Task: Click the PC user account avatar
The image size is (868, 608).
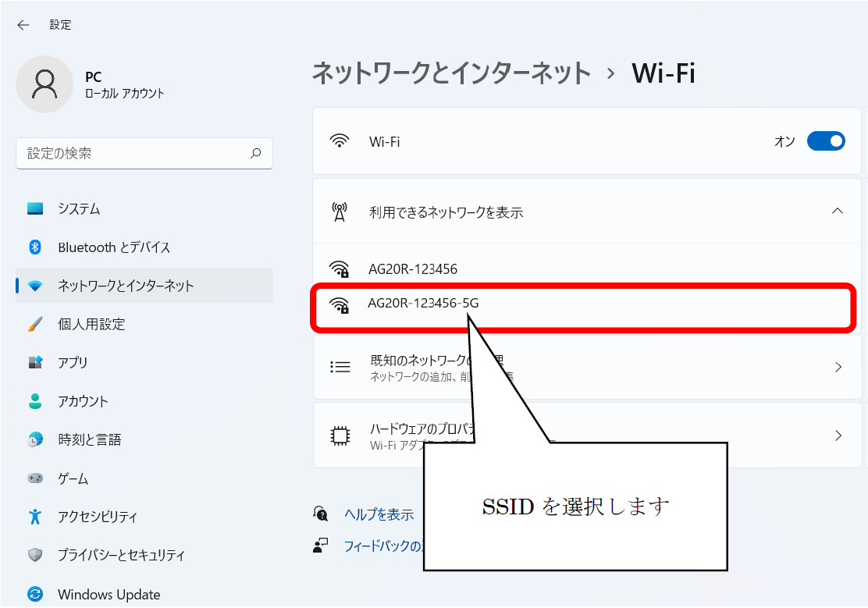Action: pyautogui.click(x=44, y=84)
